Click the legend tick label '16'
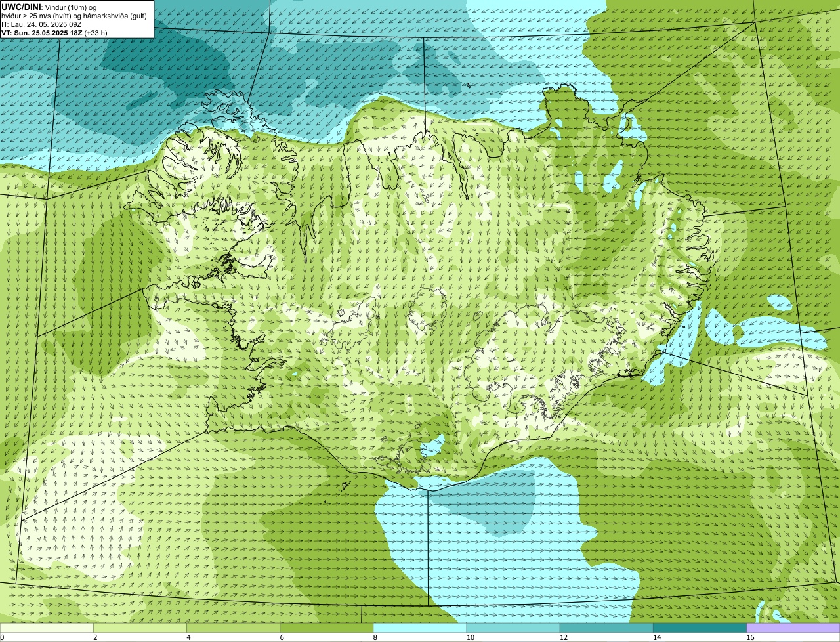840x642 pixels. tap(750, 637)
